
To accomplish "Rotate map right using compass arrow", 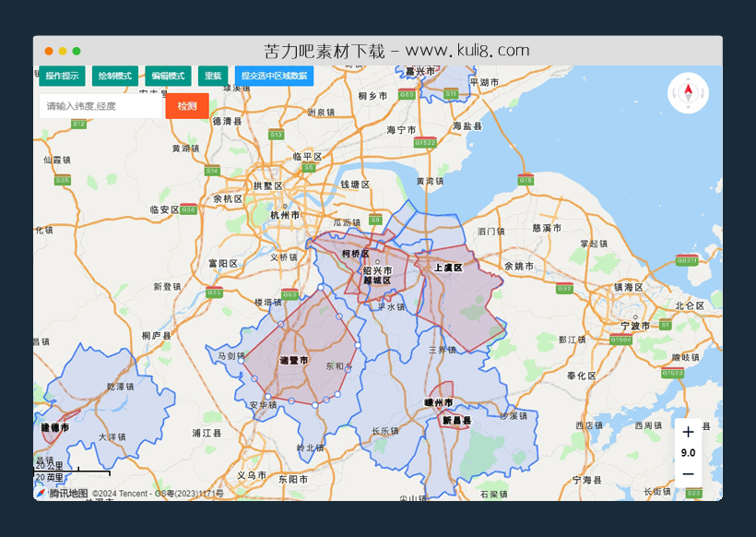I will click(x=701, y=92).
